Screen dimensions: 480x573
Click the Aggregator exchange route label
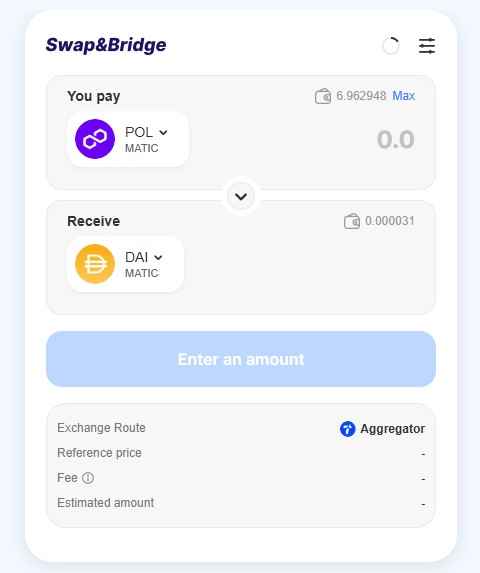point(393,429)
